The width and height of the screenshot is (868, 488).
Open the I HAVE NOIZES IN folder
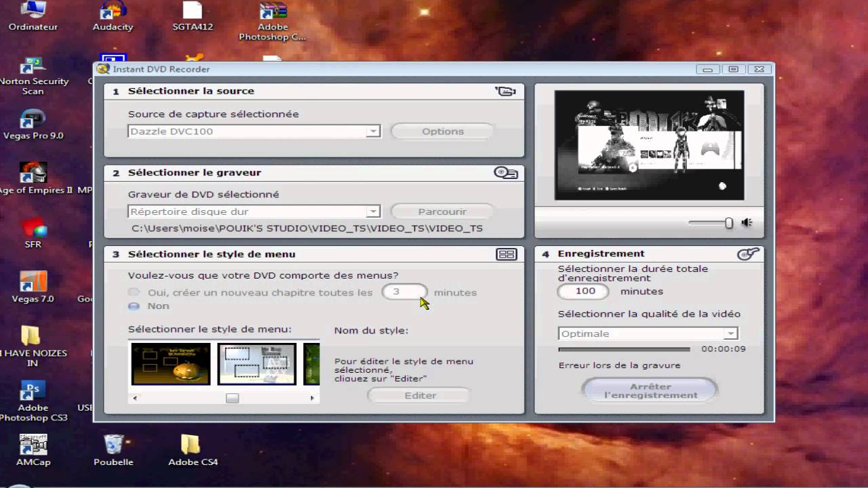pyautogui.click(x=31, y=347)
